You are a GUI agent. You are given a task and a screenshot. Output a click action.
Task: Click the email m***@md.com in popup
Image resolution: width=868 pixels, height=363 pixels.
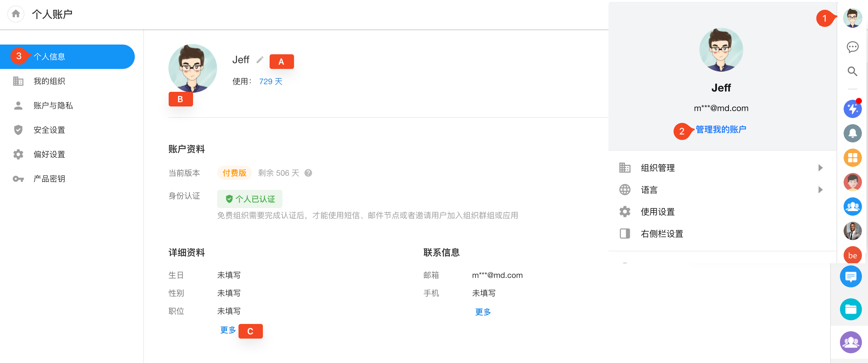[721, 108]
